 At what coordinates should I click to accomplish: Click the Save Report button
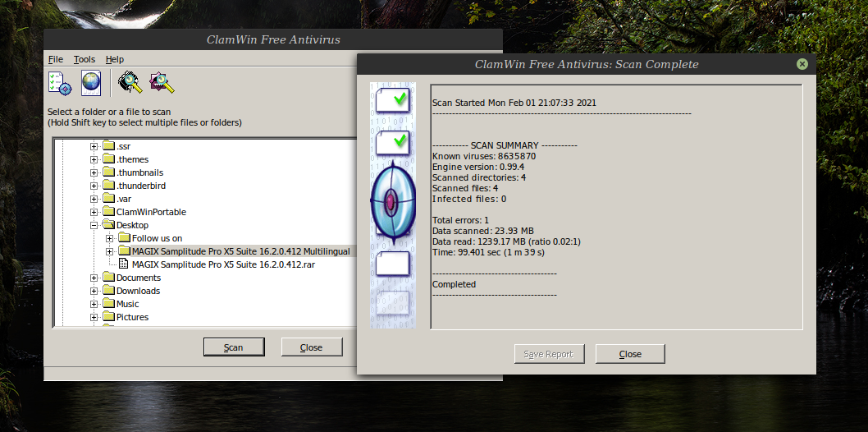point(549,354)
